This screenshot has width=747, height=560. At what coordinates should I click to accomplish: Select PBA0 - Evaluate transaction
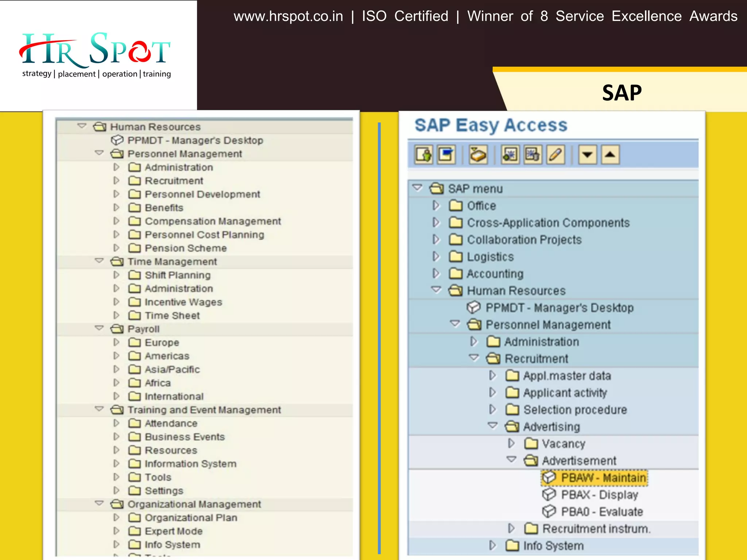[592, 512]
